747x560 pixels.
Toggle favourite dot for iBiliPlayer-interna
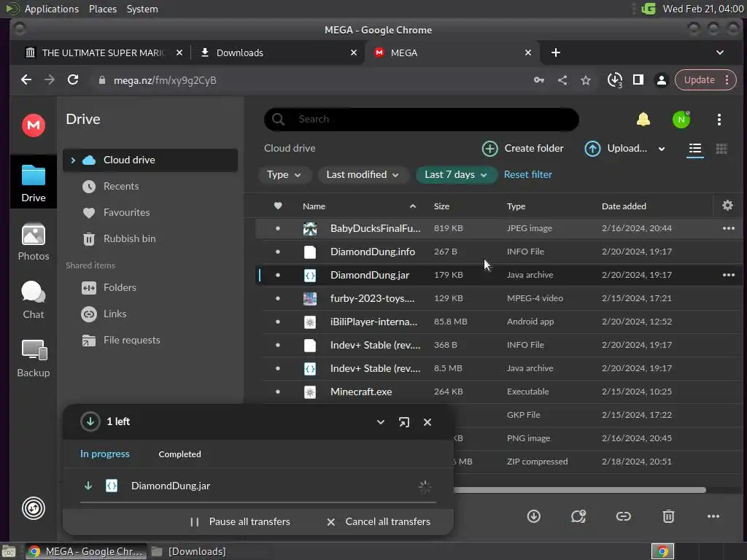[x=278, y=322]
